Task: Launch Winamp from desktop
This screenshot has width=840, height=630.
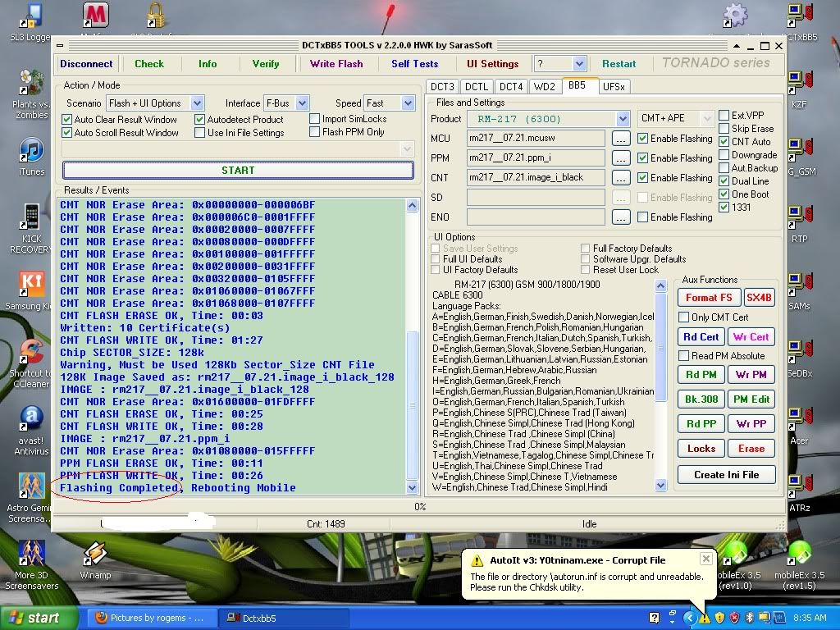Action: click(x=95, y=554)
